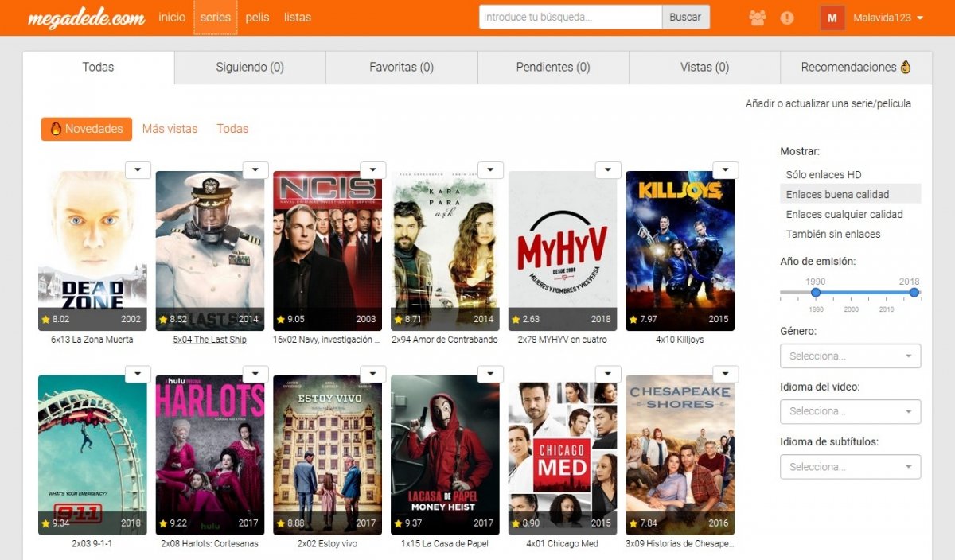Open dropdown arrow on Kara Para Ask poster
955x560 pixels.
point(491,169)
